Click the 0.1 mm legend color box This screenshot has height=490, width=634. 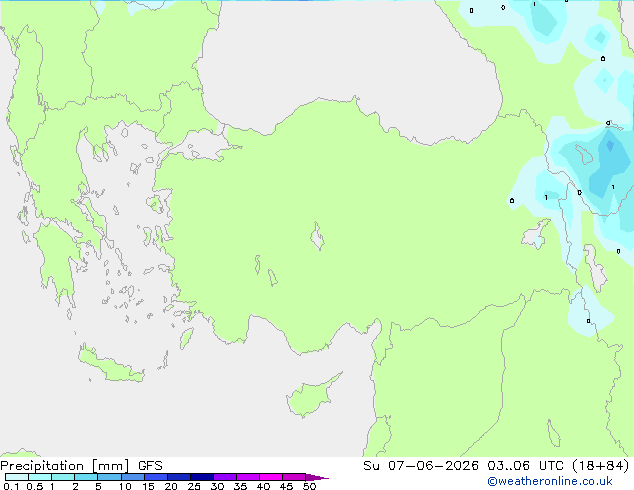[x=17, y=477]
